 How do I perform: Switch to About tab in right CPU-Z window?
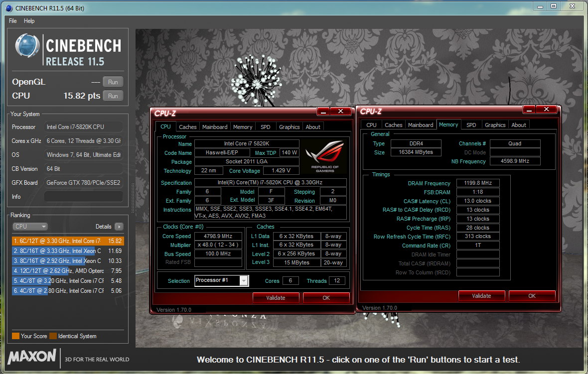point(519,125)
